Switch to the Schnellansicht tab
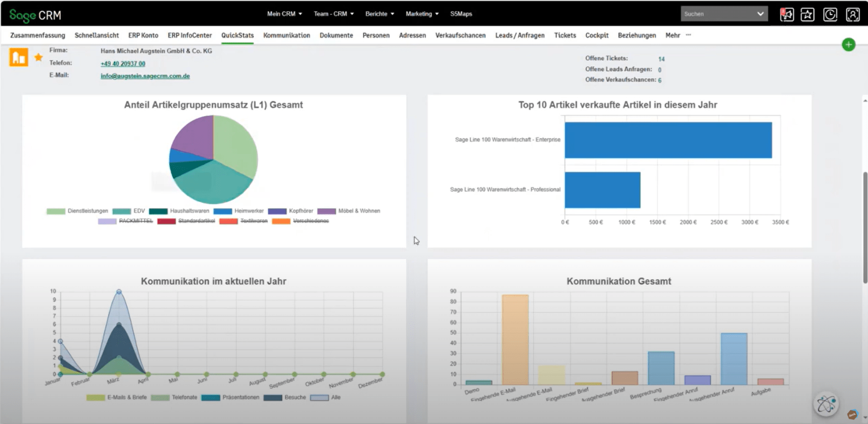 point(97,35)
